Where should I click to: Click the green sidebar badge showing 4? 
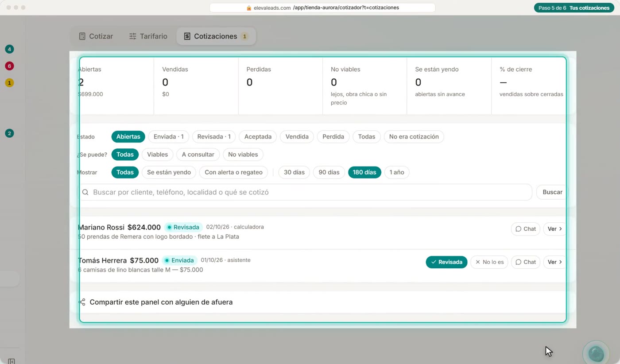(x=9, y=49)
